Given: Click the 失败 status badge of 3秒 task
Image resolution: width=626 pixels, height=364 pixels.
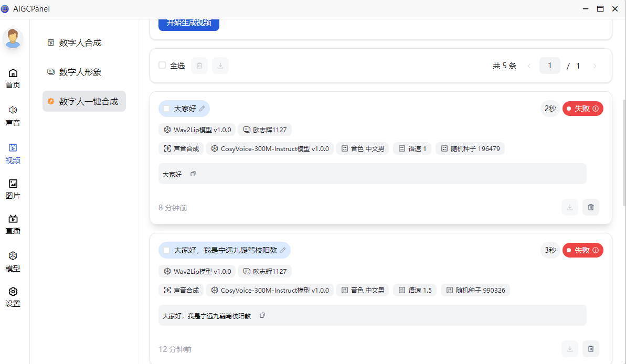Looking at the screenshot, I should tap(582, 250).
